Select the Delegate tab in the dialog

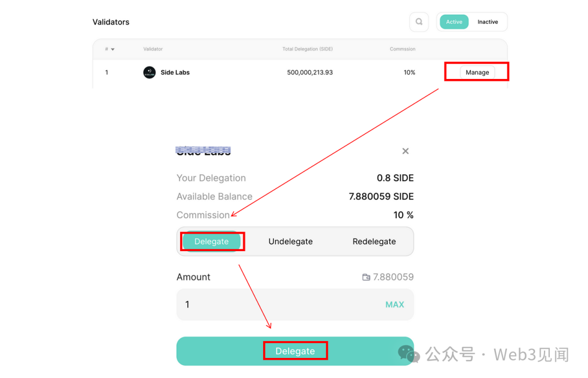point(211,241)
